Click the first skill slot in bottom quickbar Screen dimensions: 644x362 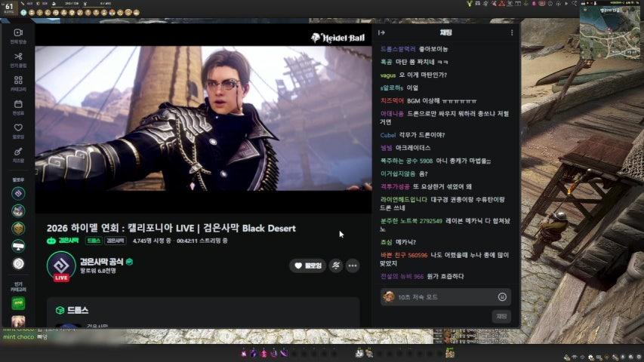coord(245,353)
